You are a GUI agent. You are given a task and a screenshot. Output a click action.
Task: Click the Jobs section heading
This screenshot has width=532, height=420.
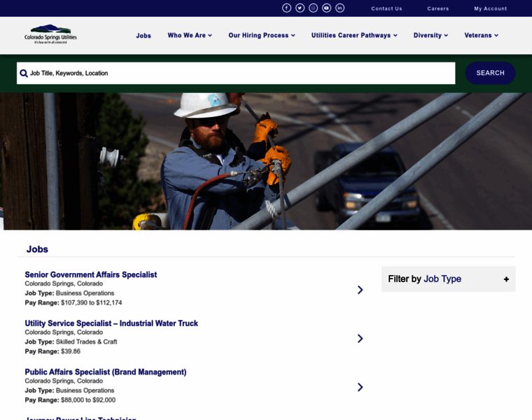tap(37, 249)
